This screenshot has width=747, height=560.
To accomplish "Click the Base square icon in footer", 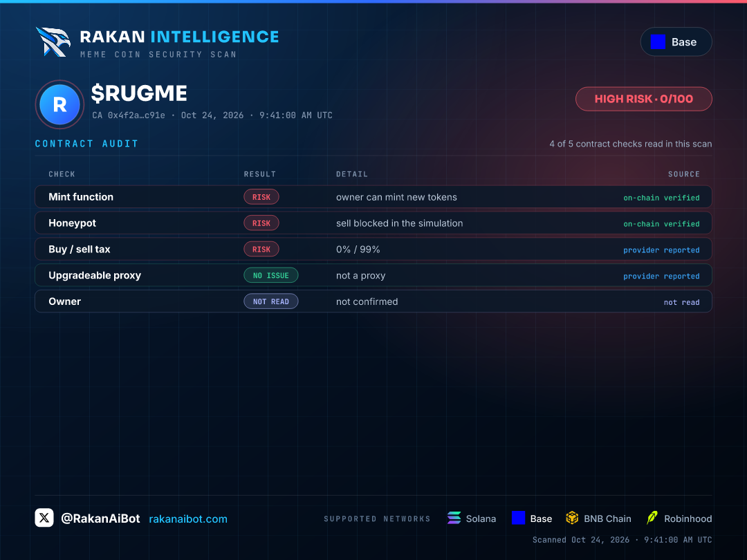I will pyautogui.click(x=518, y=518).
